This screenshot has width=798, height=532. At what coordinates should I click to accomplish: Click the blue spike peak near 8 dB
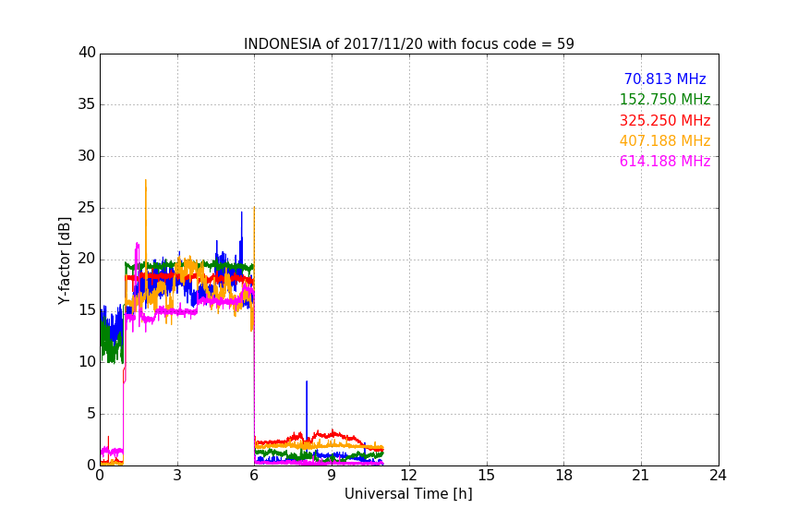(307, 381)
